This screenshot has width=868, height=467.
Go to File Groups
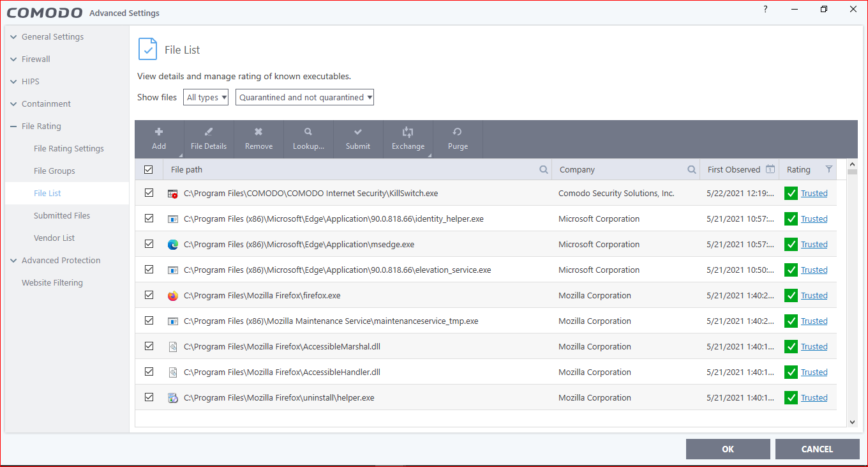point(54,171)
